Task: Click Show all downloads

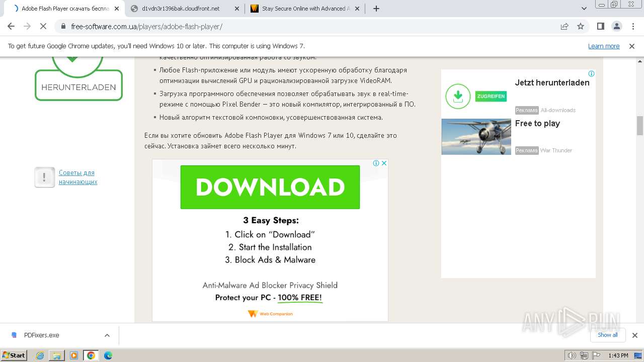Action: 608,335
